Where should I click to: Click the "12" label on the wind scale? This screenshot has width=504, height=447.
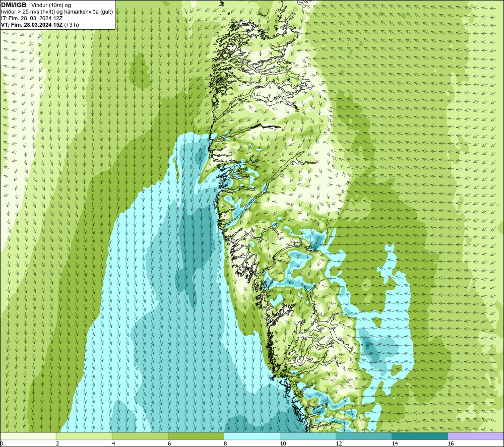click(339, 444)
